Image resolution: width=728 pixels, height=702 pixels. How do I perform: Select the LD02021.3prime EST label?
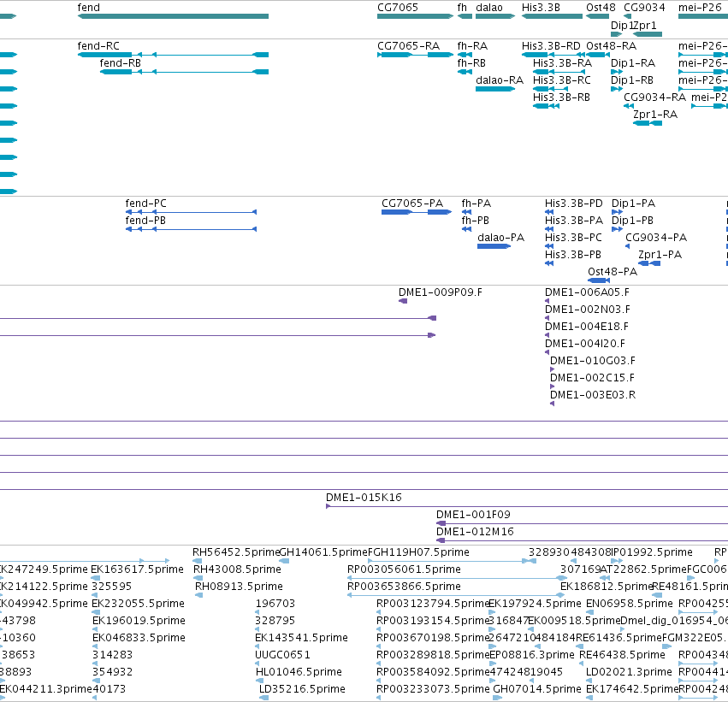(629, 673)
